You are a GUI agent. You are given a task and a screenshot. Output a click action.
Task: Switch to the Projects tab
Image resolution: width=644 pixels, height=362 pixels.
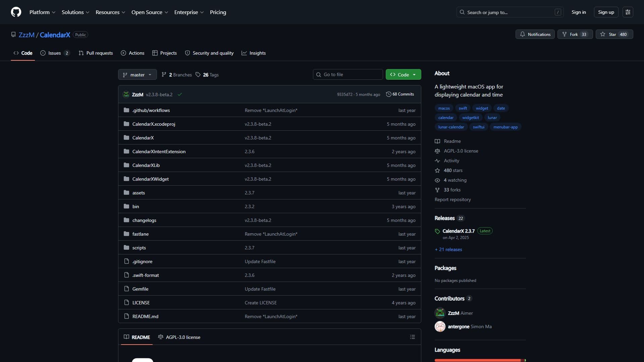(164, 53)
